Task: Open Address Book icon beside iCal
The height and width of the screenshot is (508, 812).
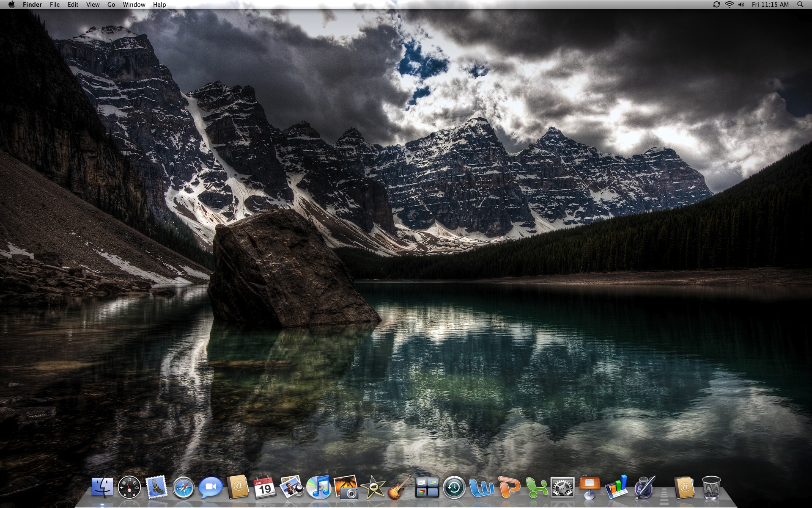Action: pyautogui.click(x=238, y=487)
